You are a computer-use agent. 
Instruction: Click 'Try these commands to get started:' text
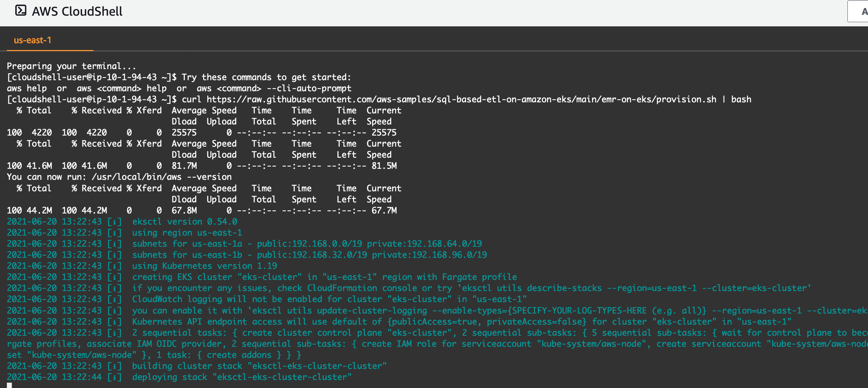(x=266, y=77)
